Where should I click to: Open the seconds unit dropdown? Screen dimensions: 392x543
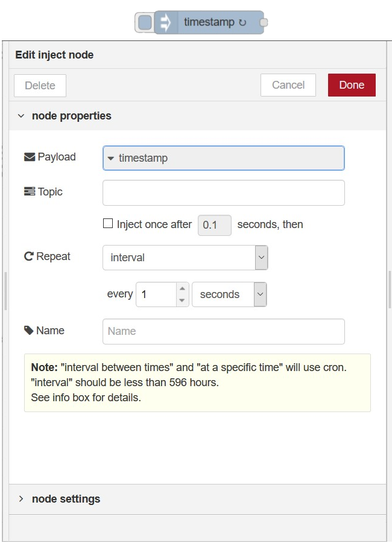tap(229, 294)
